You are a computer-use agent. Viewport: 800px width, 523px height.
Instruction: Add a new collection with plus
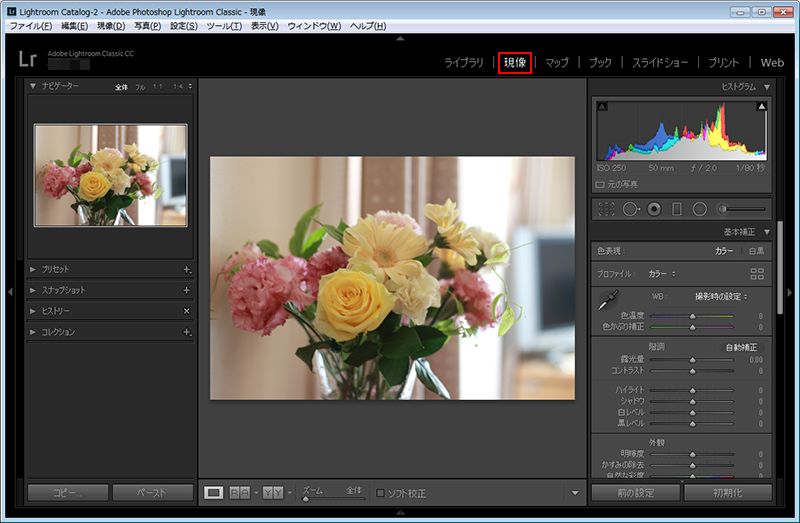(x=187, y=332)
